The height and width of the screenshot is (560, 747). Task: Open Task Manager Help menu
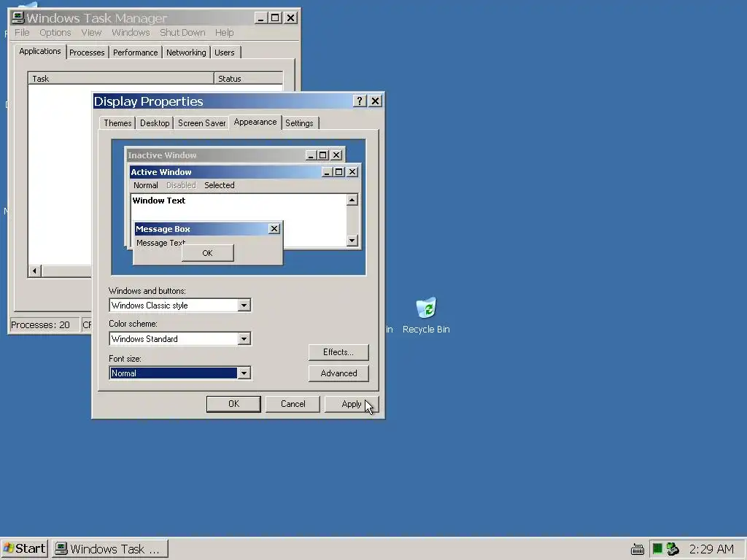click(x=225, y=32)
